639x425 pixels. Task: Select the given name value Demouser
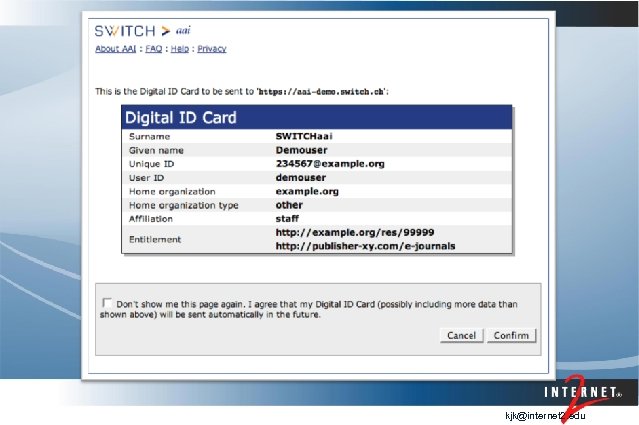(301, 150)
